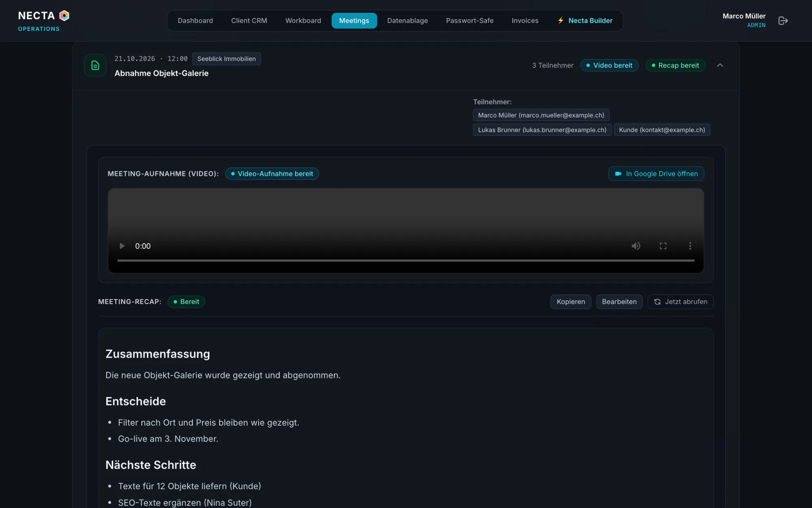Click the logout icon beside Marco Müller

783,21
